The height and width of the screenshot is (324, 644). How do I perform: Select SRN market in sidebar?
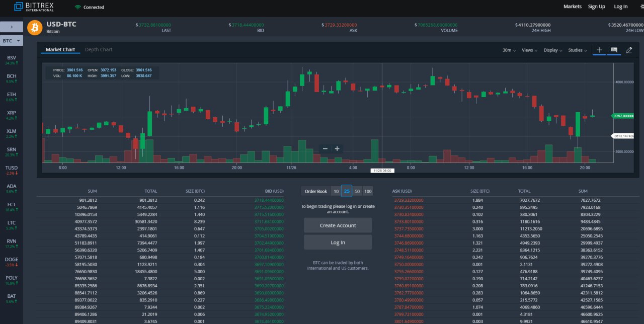click(12, 152)
